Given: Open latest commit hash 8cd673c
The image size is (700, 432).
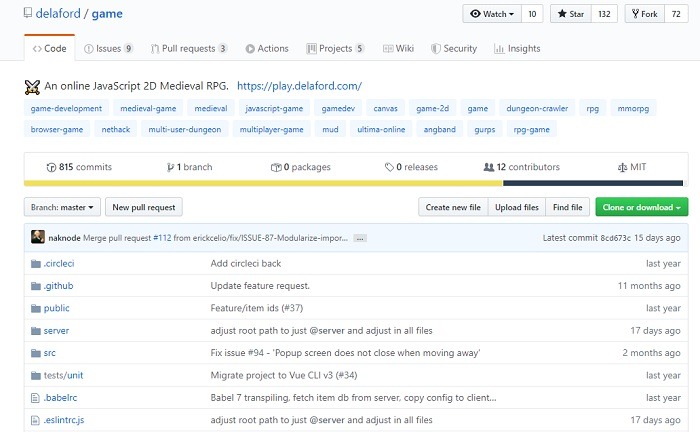Looking at the screenshot, I should click(616, 238).
